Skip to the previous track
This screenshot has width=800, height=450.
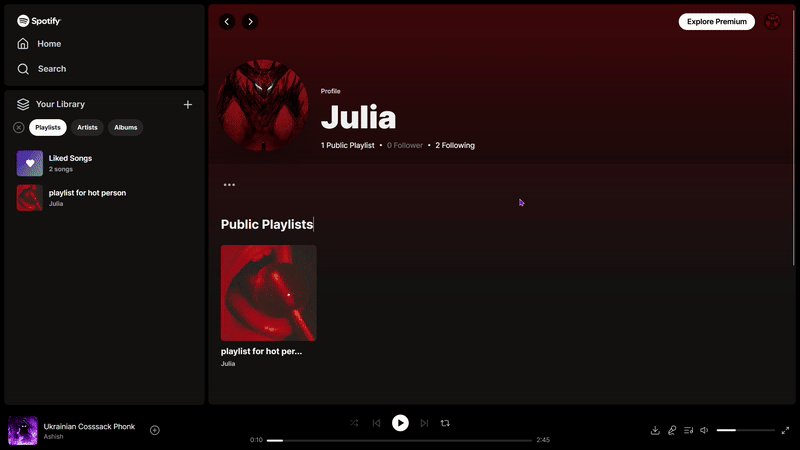(x=377, y=423)
